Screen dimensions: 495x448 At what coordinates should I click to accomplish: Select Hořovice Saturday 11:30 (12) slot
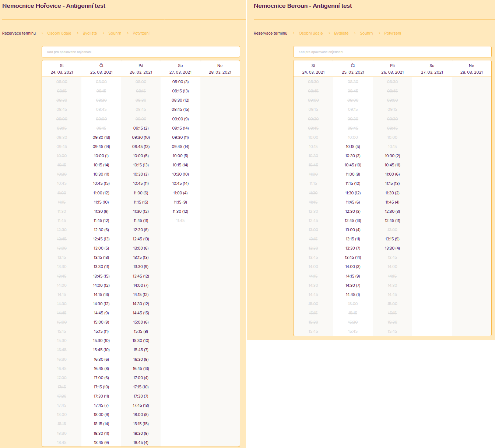tap(180, 211)
